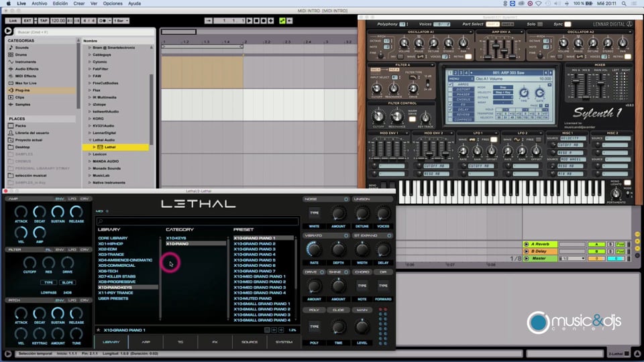The image size is (644, 362).
Task: Click overdub plus button in transport
Action: (x=270, y=21)
